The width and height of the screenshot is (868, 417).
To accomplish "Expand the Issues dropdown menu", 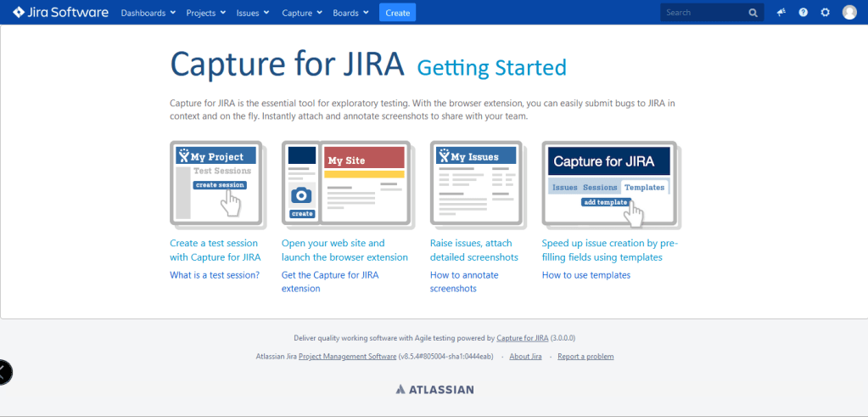I will click(x=253, y=13).
